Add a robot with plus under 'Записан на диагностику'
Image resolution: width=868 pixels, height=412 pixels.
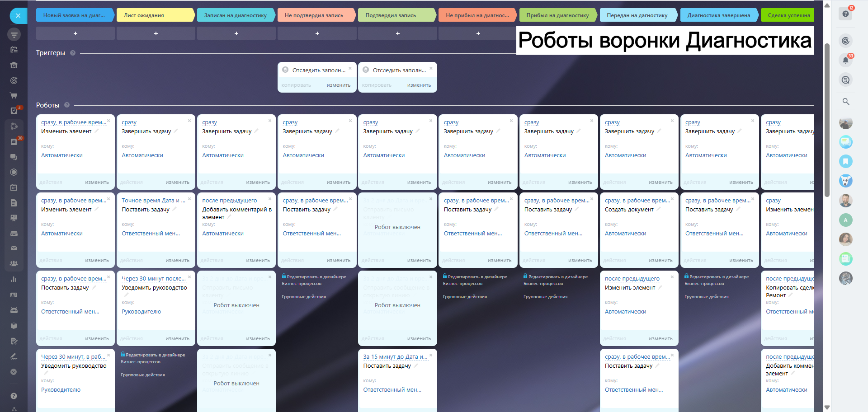pos(236,33)
